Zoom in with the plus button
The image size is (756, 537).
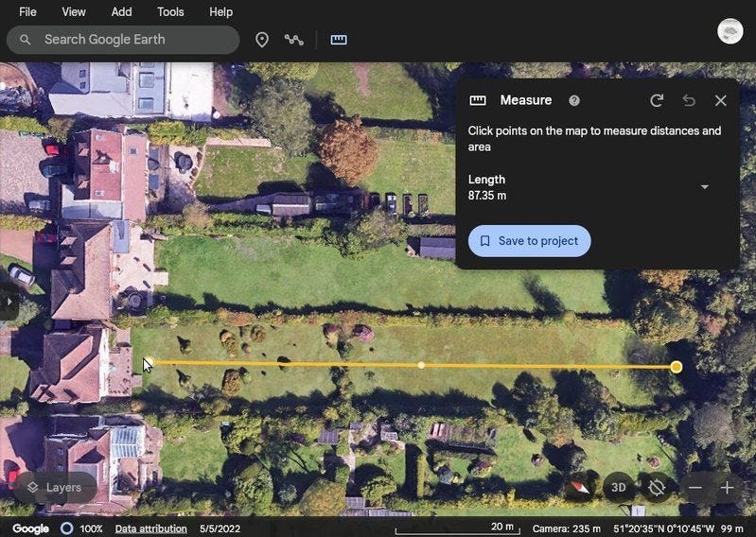pyautogui.click(x=727, y=488)
